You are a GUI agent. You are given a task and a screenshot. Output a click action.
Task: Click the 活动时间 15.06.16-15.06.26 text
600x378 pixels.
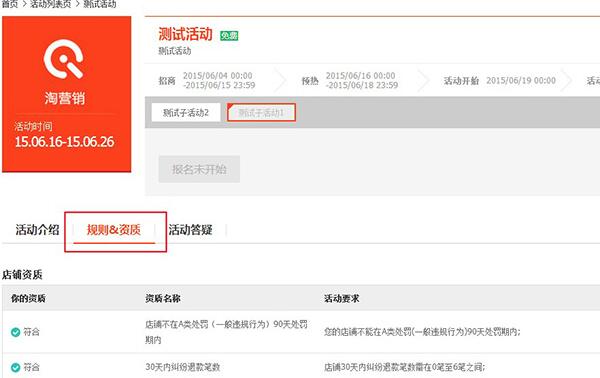tap(64, 142)
